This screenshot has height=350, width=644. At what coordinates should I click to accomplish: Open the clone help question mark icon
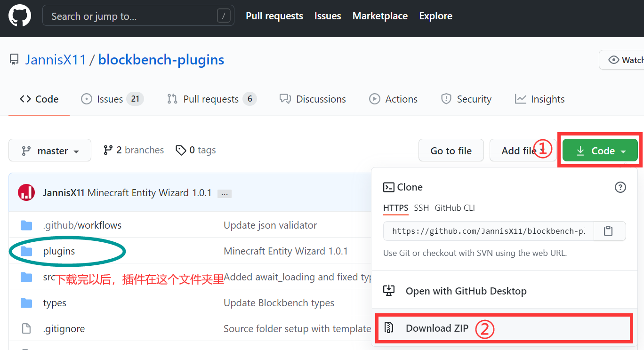tap(620, 187)
